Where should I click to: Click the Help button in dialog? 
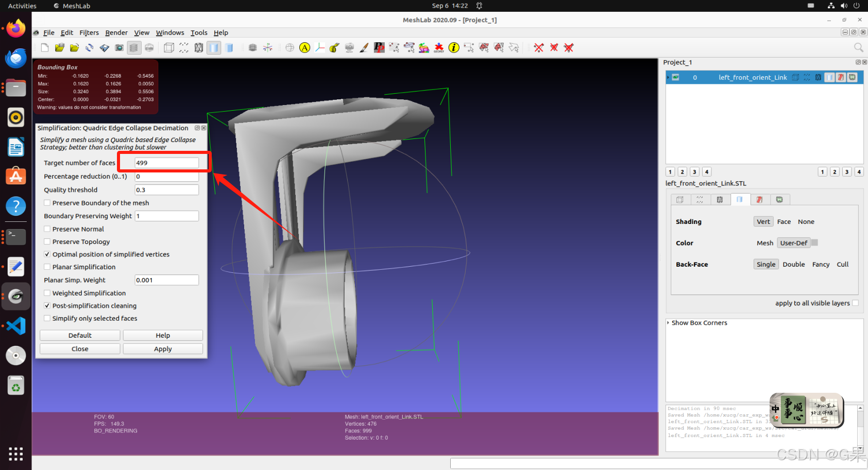click(x=163, y=336)
